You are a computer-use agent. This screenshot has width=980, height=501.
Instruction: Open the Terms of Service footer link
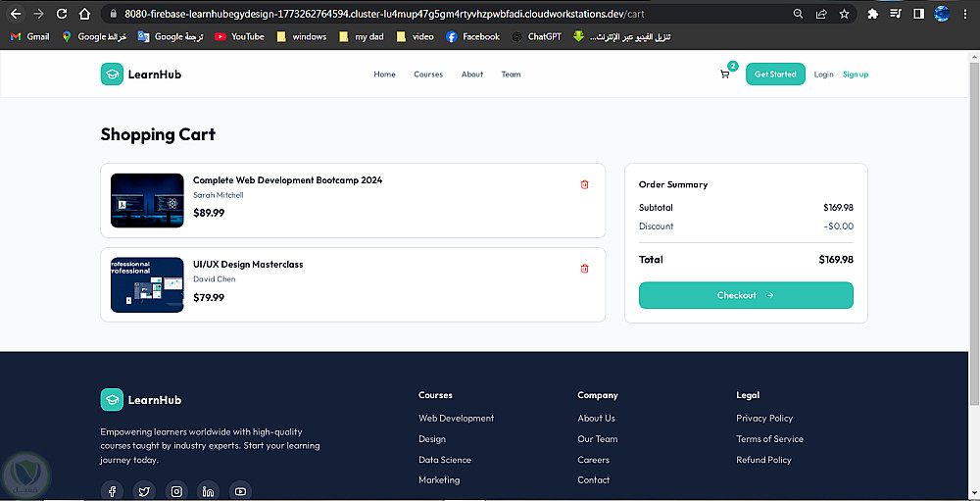click(769, 439)
